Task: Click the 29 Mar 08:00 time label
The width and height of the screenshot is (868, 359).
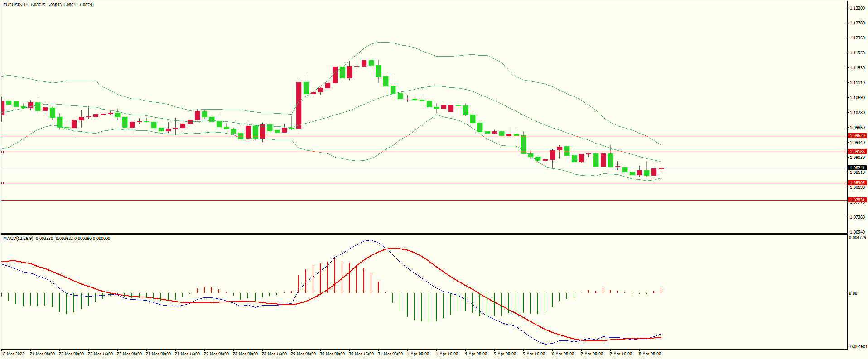Action: point(303,354)
